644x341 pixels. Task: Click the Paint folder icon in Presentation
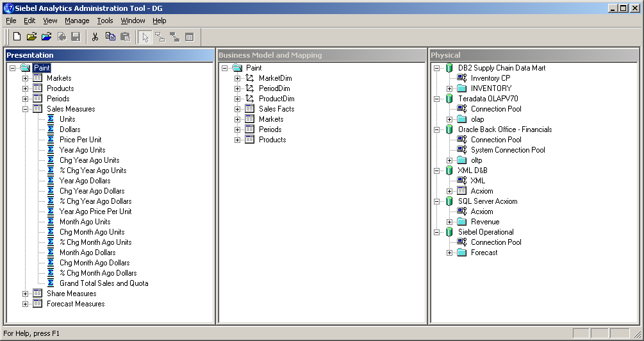(x=24, y=68)
